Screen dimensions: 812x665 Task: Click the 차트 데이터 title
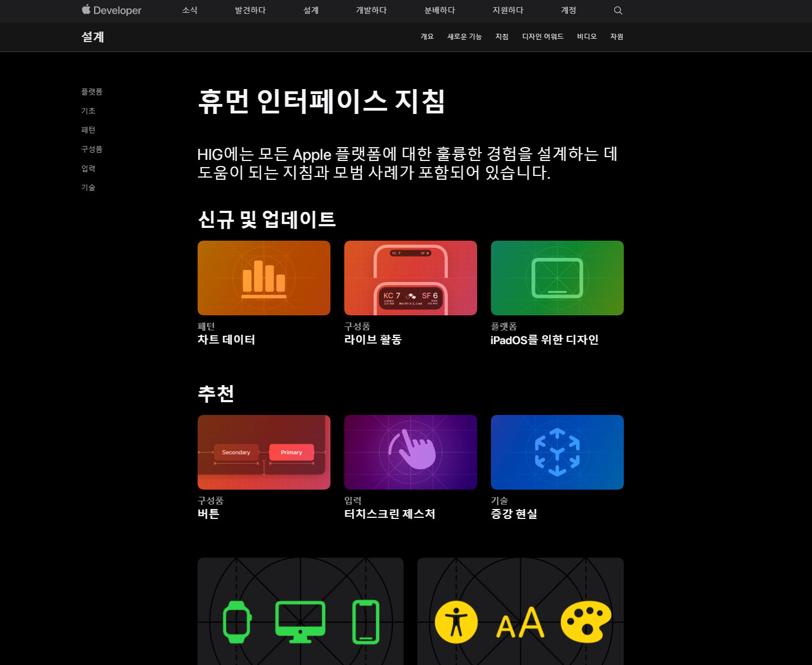point(226,340)
